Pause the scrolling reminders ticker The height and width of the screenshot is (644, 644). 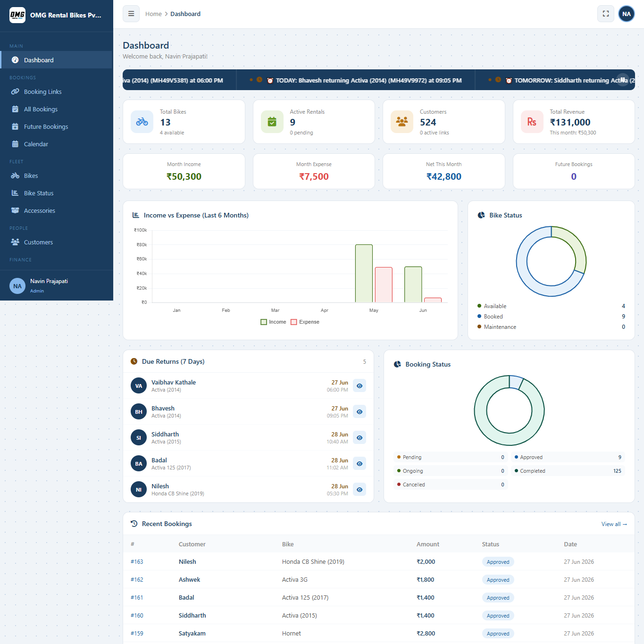tap(623, 79)
